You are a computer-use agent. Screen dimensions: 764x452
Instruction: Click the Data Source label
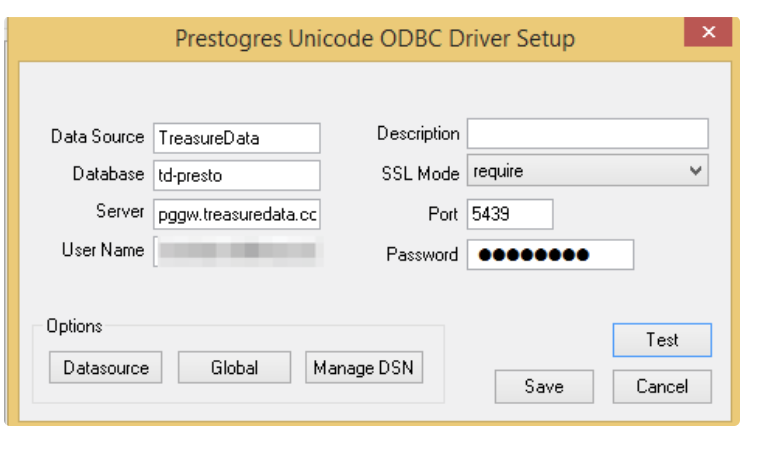coord(98,136)
